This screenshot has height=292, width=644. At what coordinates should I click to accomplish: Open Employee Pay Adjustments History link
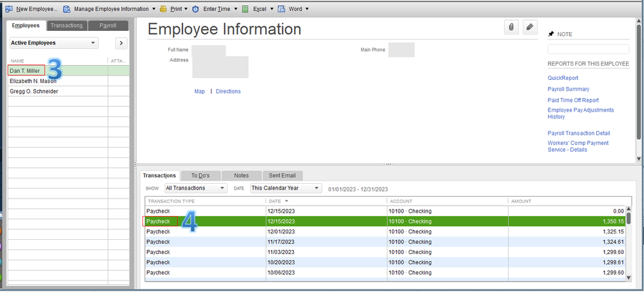581,113
